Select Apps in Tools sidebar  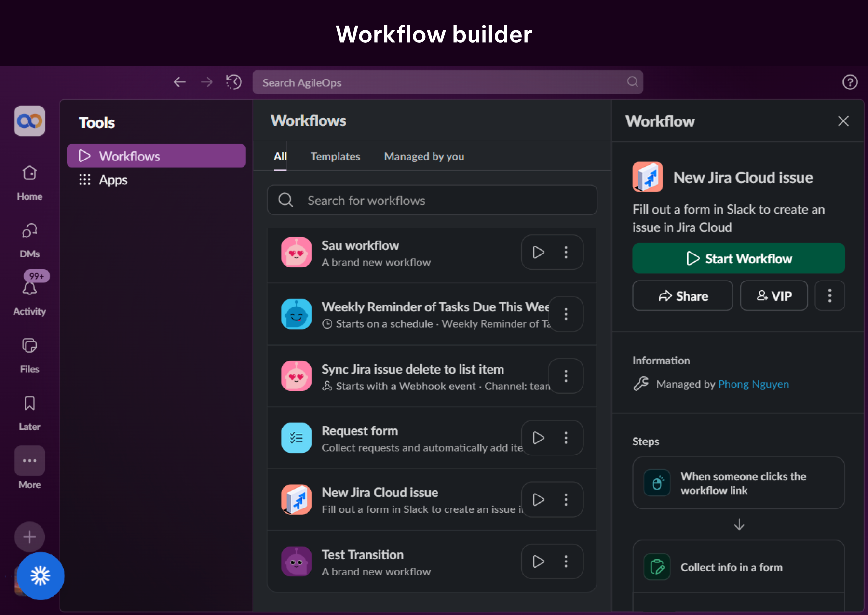(156, 180)
